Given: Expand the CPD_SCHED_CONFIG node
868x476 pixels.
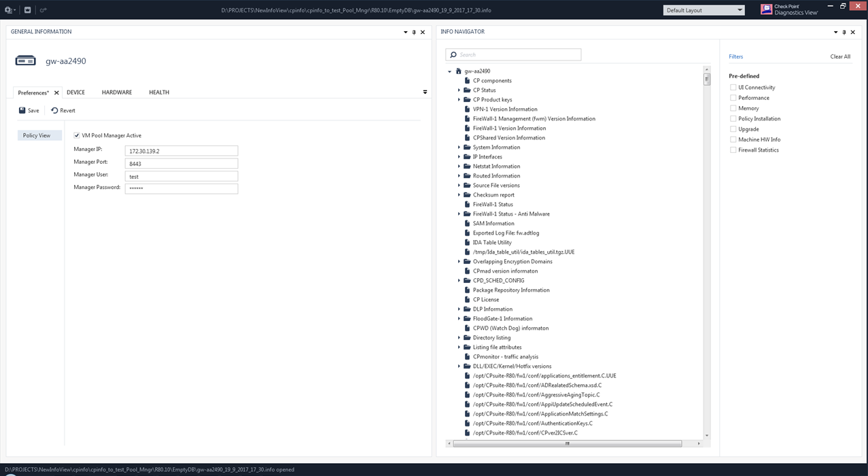Looking at the screenshot, I should [x=459, y=281].
